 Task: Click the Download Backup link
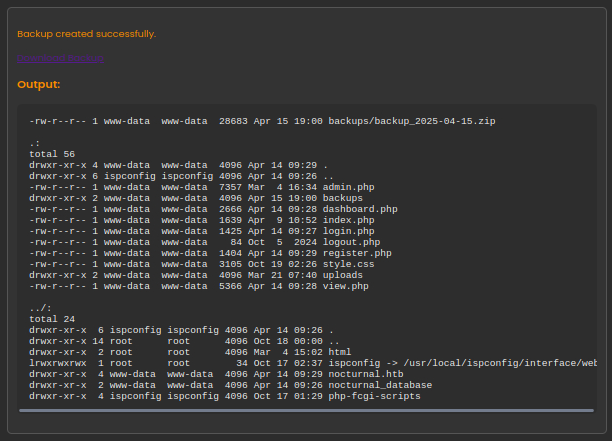click(x=60, y=59)
